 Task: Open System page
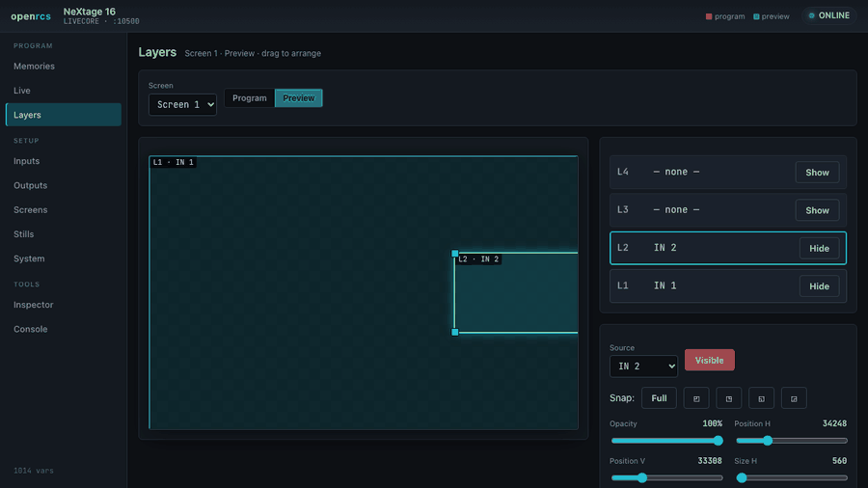(63, 258)
